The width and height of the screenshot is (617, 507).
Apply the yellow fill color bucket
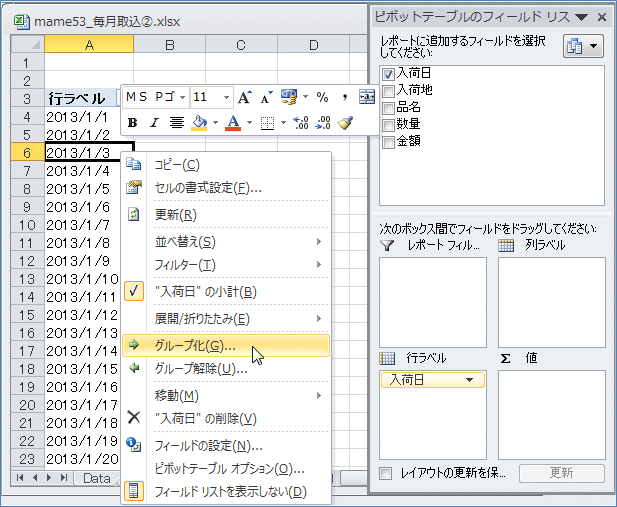click(x=200, y=123)
